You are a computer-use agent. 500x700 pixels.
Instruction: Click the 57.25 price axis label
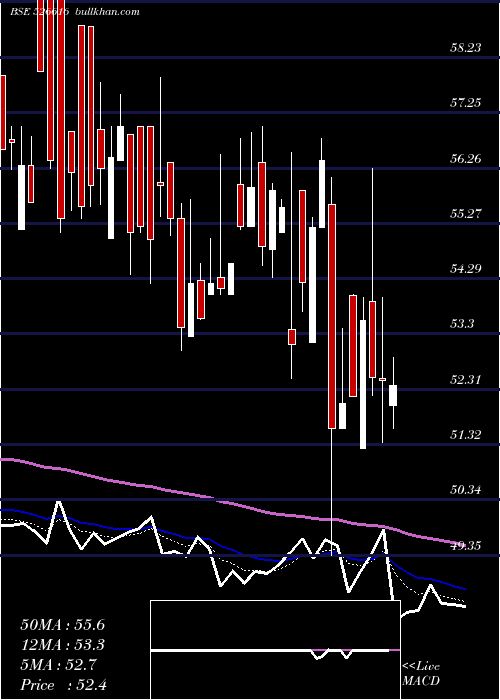[466, 103]
